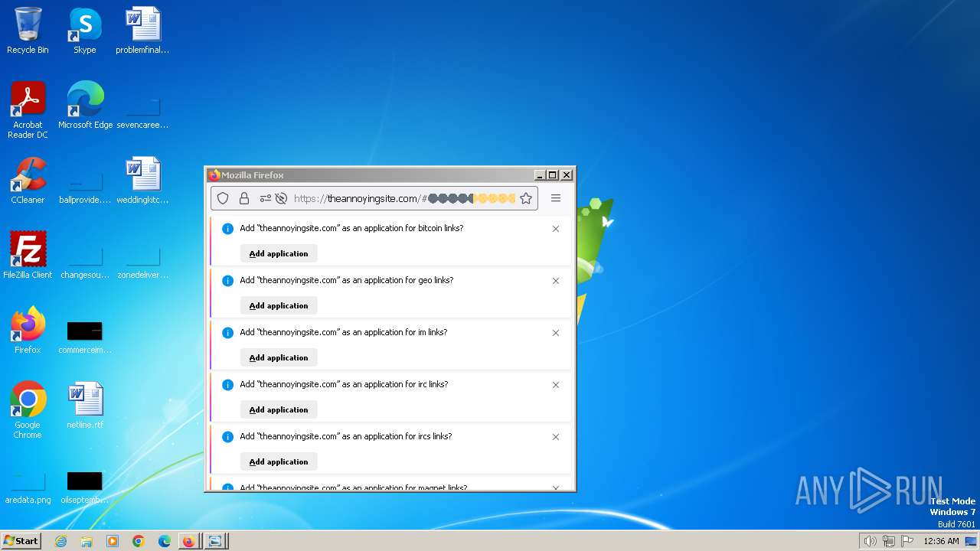This screenshot has width=980, height=551.
Task: Open the Windows Start menu
Action: (21, 541)
